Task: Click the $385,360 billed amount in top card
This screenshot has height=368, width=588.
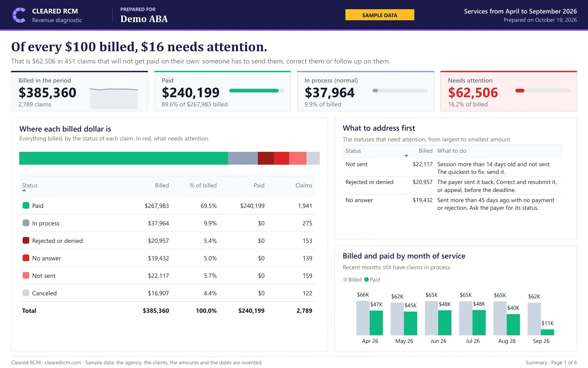Action: pos(47,93)
